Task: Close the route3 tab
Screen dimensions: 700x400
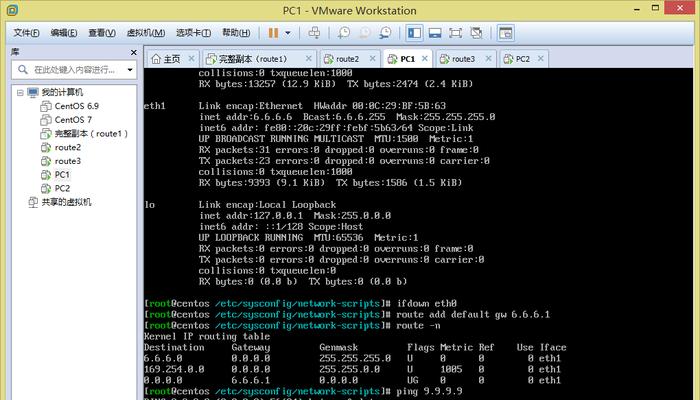Action: 488,58
